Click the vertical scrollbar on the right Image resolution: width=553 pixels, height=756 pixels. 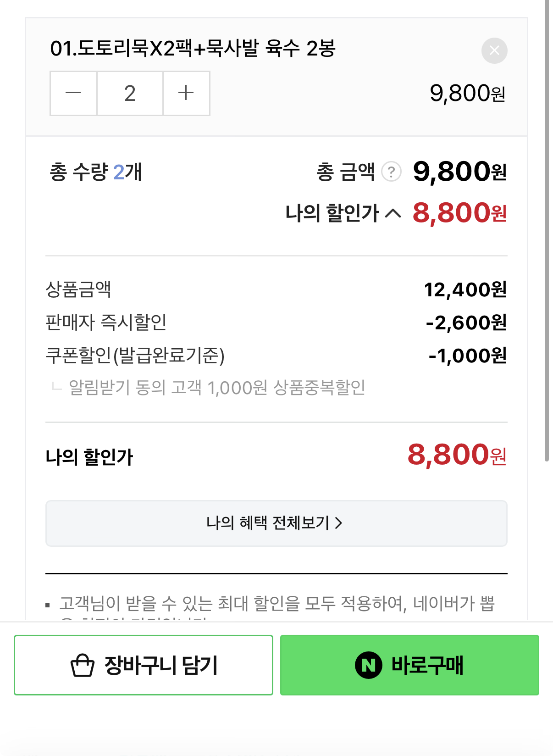(547, 229)
